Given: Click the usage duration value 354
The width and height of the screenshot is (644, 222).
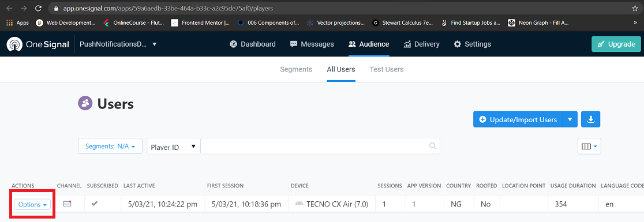Looking at the screenshot, I should [x=561, y=204].
